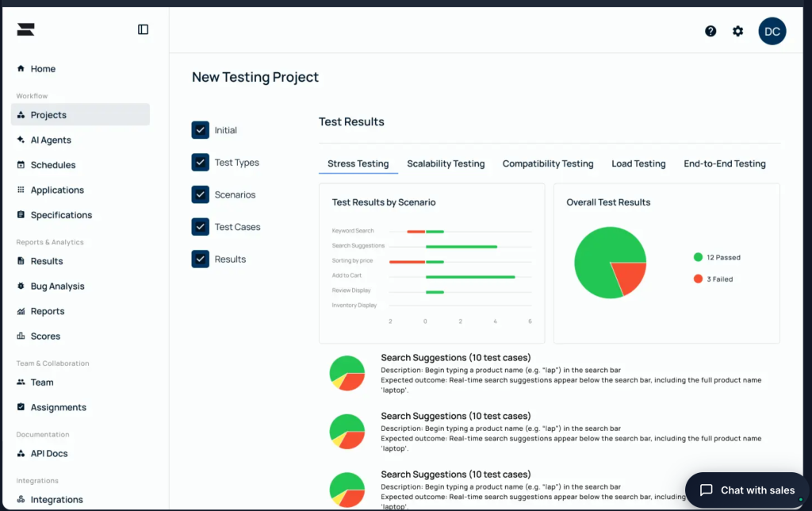The width and height of the screenshot is (812, 511).
Task: Collapse the sidebar panel icon
Action: point(143,29)
